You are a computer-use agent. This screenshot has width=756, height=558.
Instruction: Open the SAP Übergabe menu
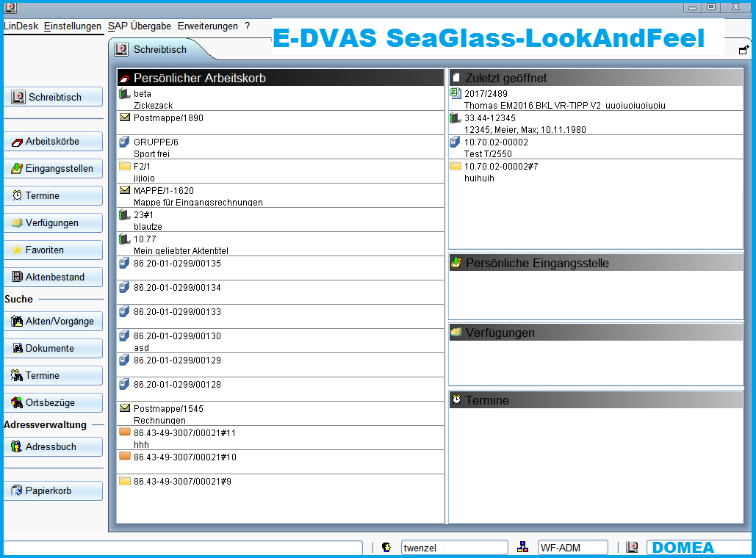pos(140,26)
